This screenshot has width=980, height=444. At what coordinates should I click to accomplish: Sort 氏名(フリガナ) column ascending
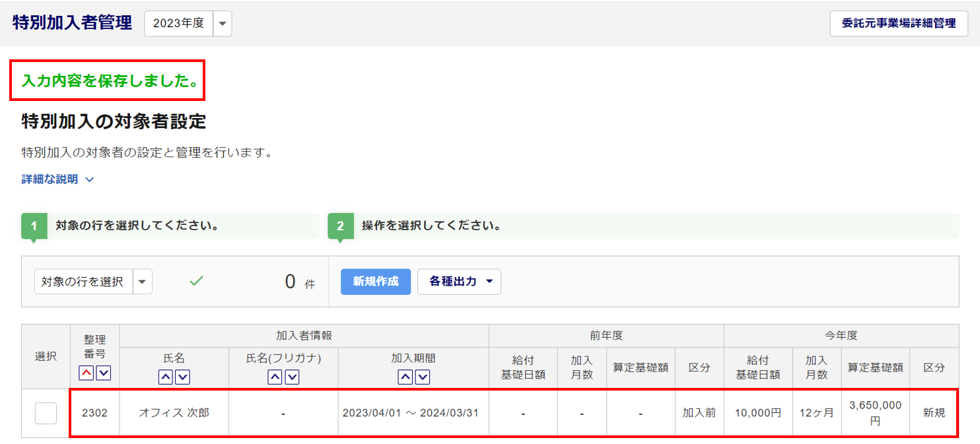(275, 377)
